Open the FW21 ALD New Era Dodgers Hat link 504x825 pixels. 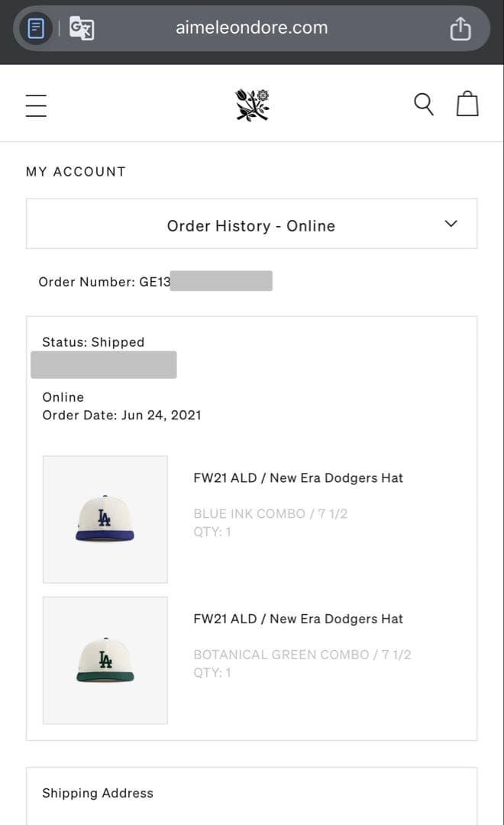298,477
